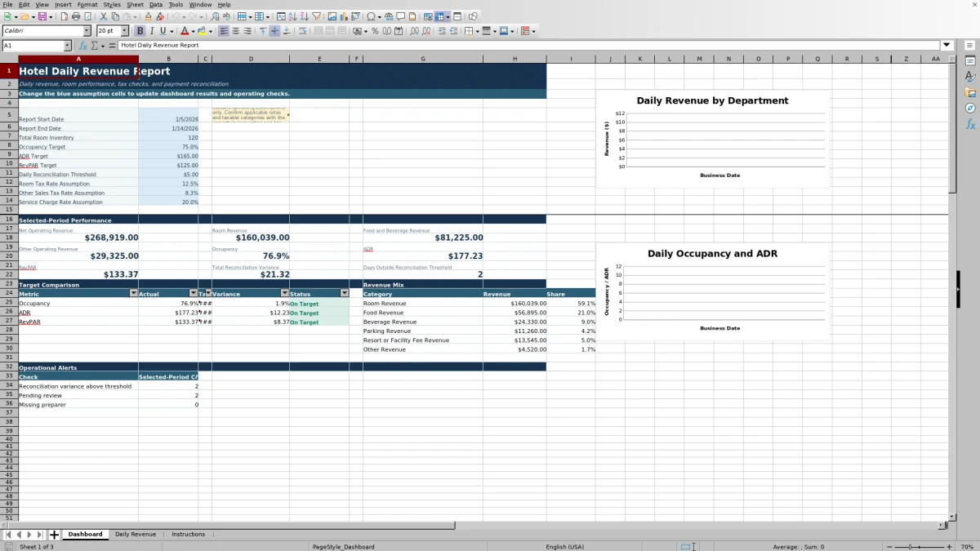Open Sidebar Gallery panel icon
980x551 pixels.
(970, 92)
